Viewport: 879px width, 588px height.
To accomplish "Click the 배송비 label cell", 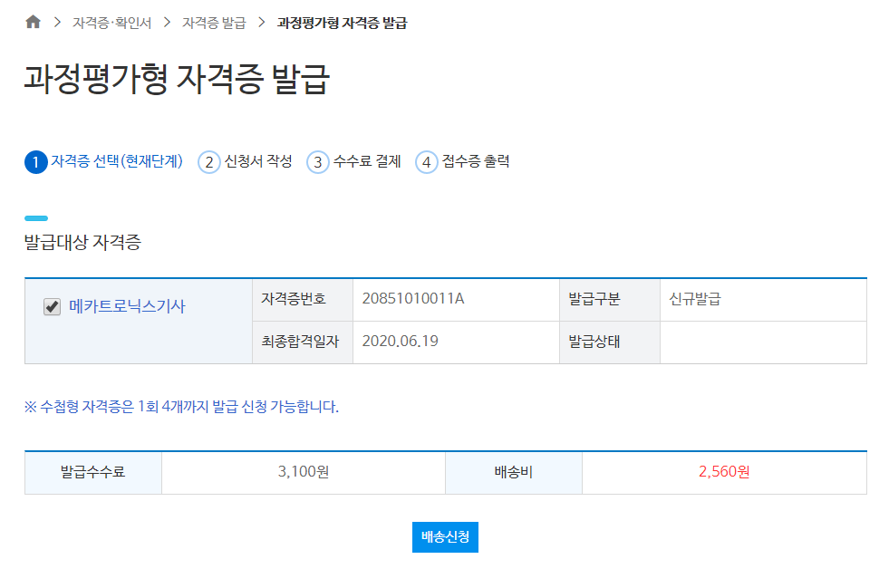I will (514, 473).
